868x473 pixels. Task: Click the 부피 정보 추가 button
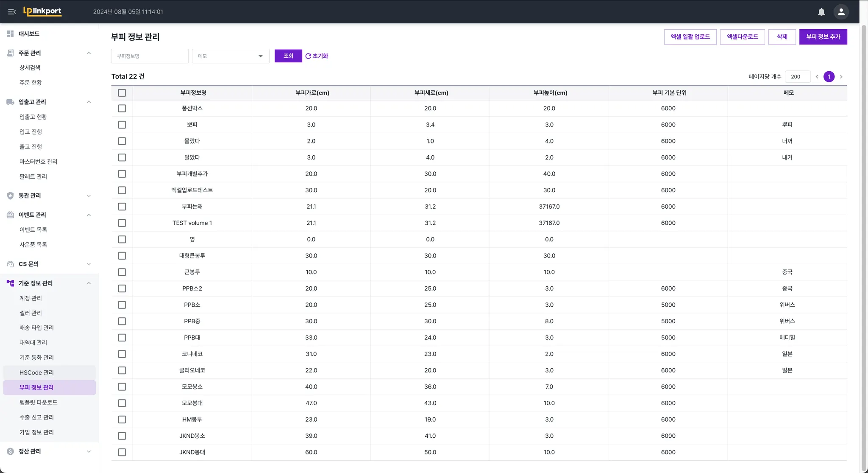tap(823, 37)
